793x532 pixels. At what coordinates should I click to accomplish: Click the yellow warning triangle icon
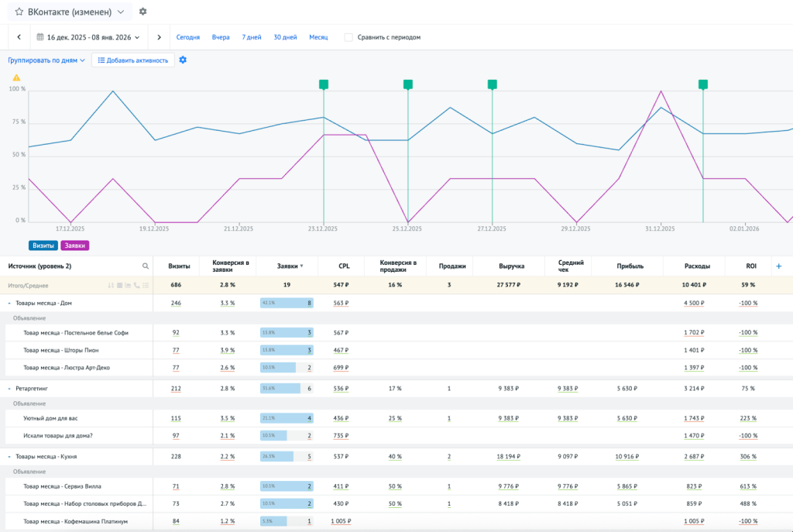16,77
